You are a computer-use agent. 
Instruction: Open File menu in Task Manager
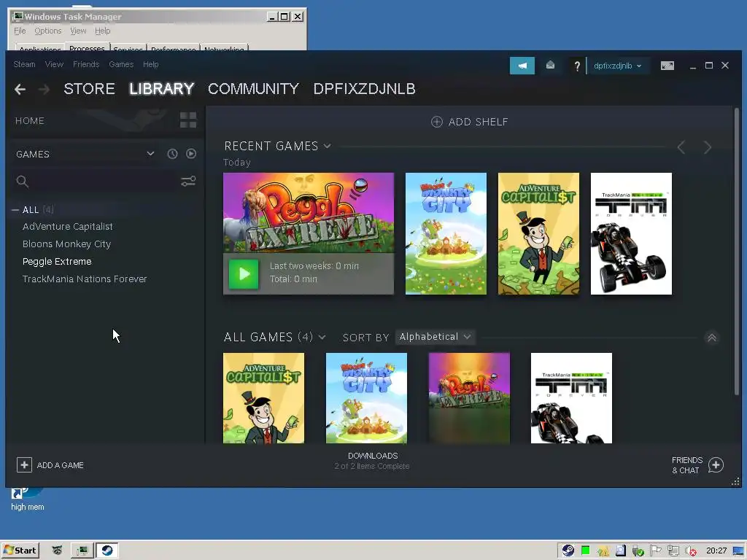[x=20, y=31]
